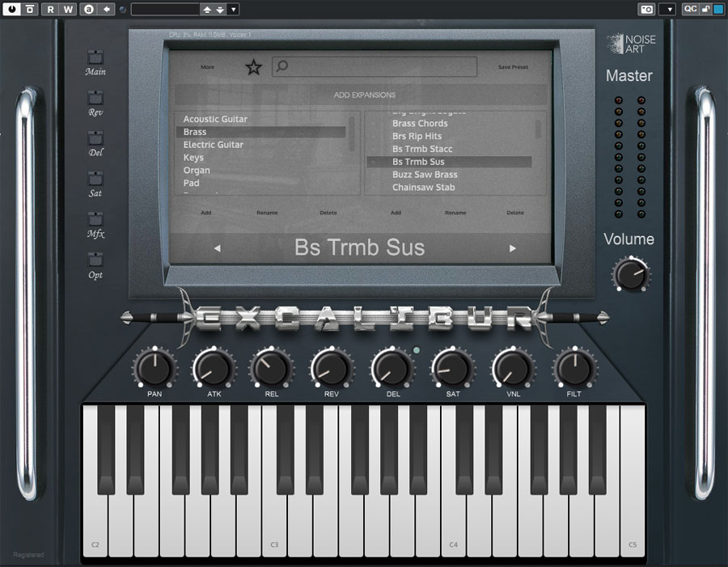Open the preset name field in host toolbar

tap(165, 9)
